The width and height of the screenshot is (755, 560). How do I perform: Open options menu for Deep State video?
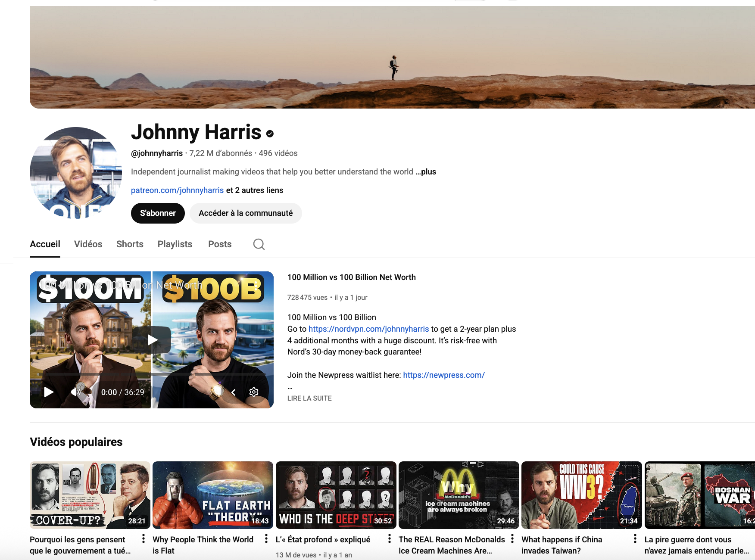pos(389,538)
